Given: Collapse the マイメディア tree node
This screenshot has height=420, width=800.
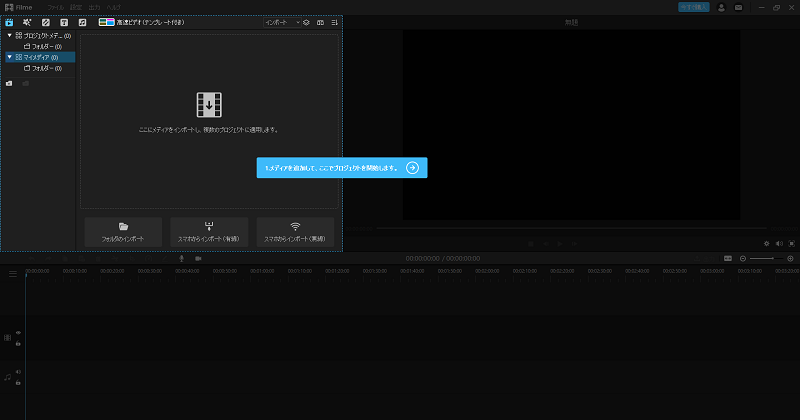Looking at the screenshot, I should click(x=9, y=57).
